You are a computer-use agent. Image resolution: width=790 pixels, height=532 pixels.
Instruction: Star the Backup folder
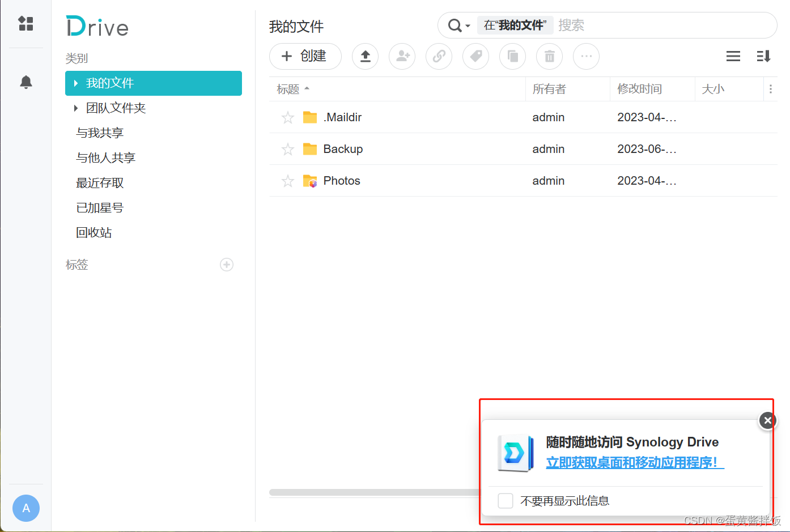[x=288, y=149]
